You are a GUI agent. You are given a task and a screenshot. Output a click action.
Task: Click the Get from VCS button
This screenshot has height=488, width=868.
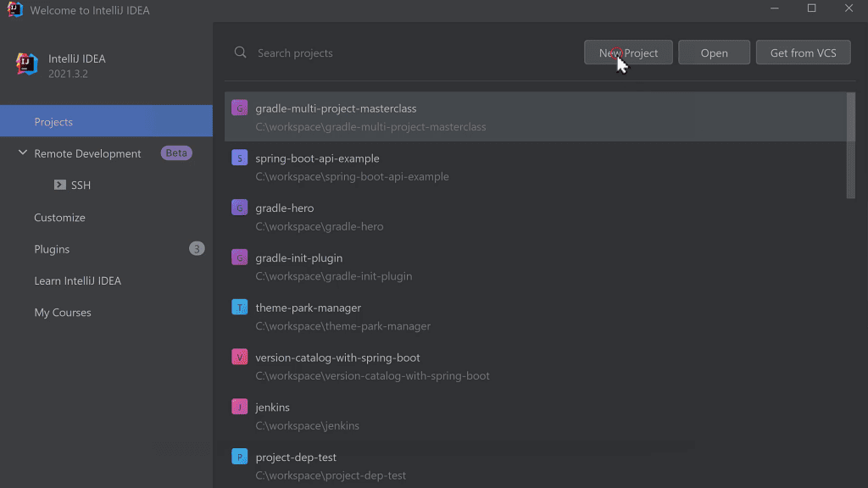coord(803,52)
